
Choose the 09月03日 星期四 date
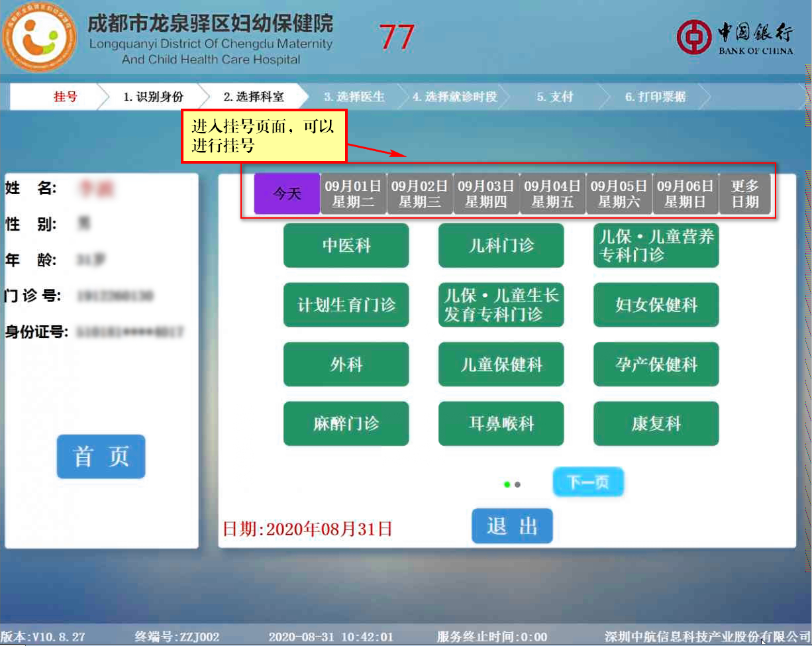click(486, 193)
